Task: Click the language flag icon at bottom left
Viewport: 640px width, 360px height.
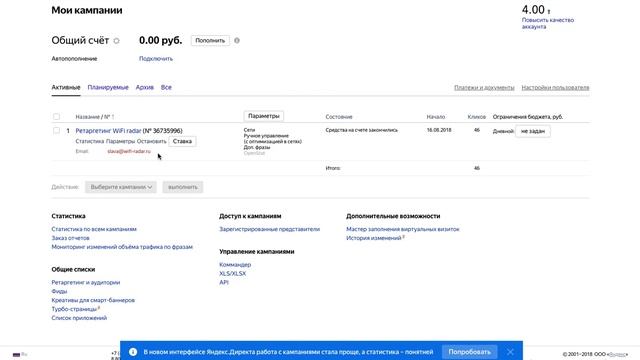Action: click(16, 354)
